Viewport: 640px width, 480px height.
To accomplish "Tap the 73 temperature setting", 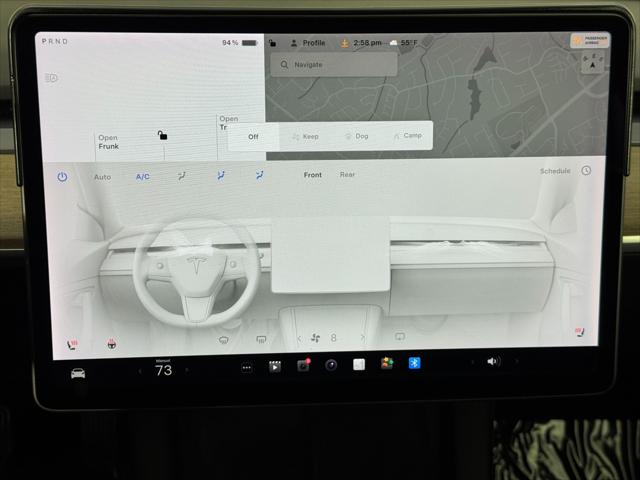I will tap(163, 370).
